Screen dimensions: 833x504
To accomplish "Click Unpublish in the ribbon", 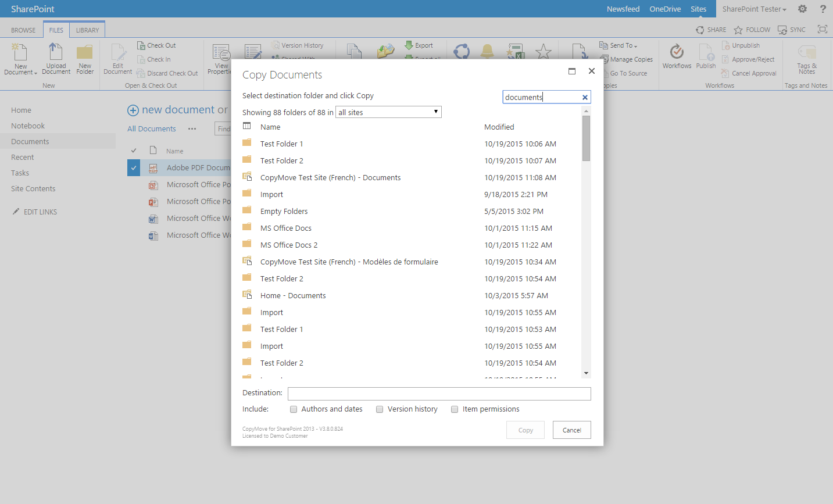I will pos(741,45).
